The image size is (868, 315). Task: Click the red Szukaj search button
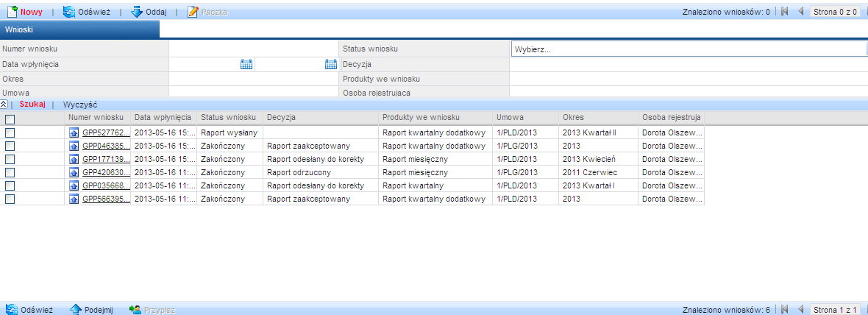click(32, 104)
